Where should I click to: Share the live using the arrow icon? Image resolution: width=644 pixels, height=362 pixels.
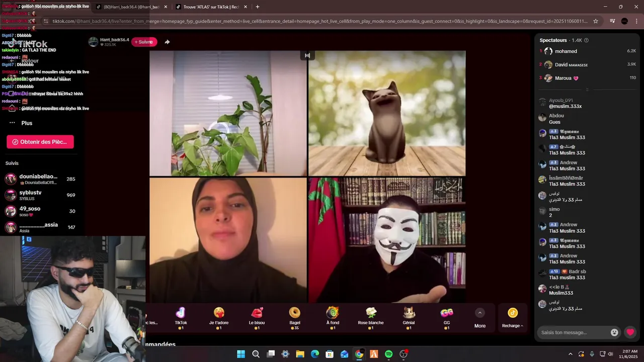(167, 42)
